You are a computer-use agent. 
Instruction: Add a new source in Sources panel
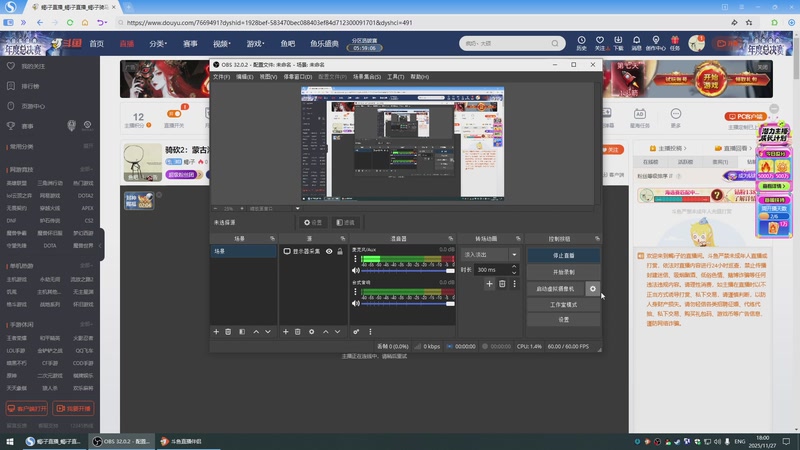coord(285,332)
